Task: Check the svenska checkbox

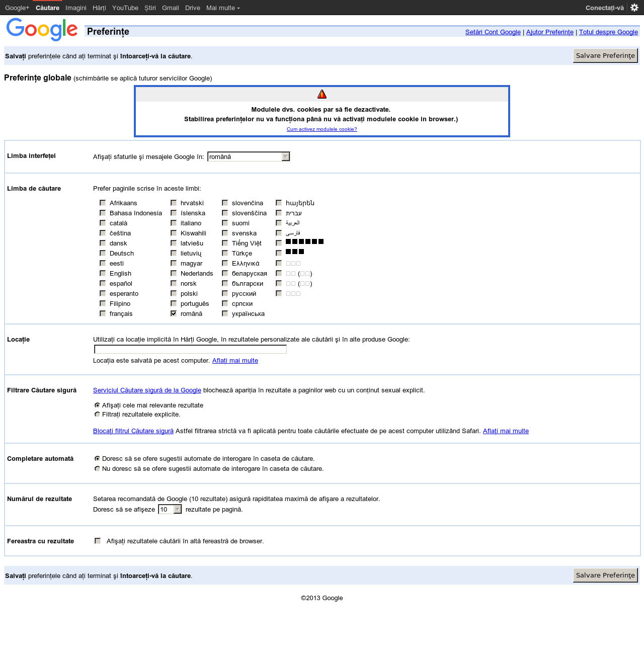Action: click(x=225, y=233)
